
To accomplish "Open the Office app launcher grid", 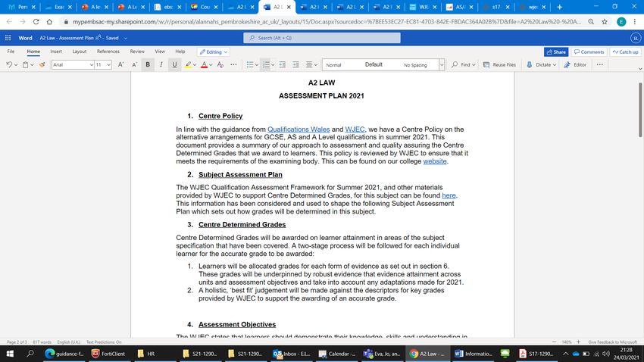I will pos(8,38).
